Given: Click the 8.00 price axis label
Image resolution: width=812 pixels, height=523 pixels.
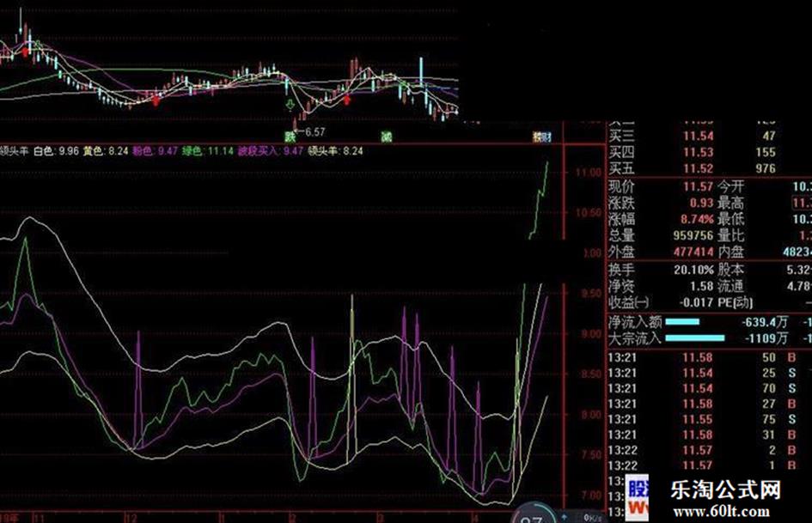Looking at the screenshot, I should tap(591, 415).
